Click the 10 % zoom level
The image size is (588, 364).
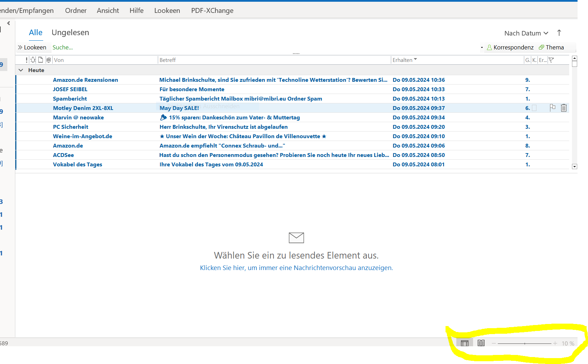tap(568, 343)
